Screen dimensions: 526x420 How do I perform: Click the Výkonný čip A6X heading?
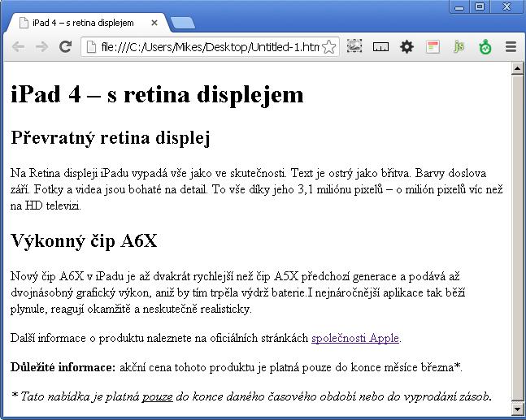click(84, 241)
